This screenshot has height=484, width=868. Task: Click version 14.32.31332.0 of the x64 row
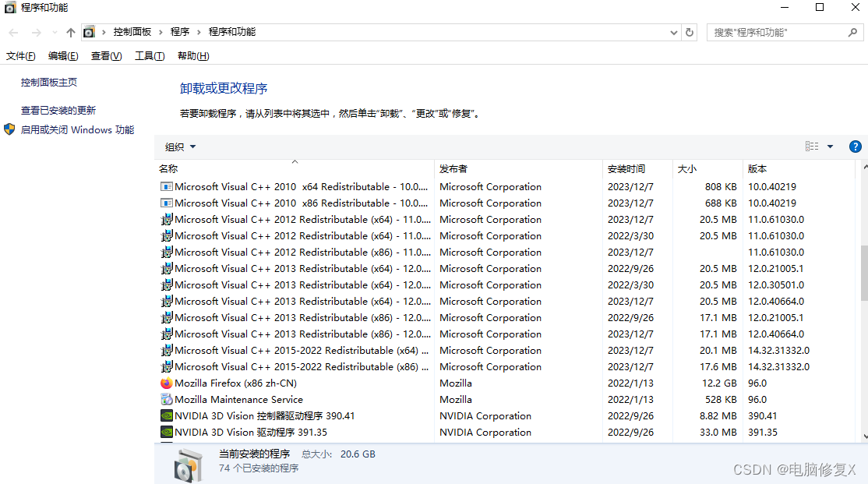point(778,351)
